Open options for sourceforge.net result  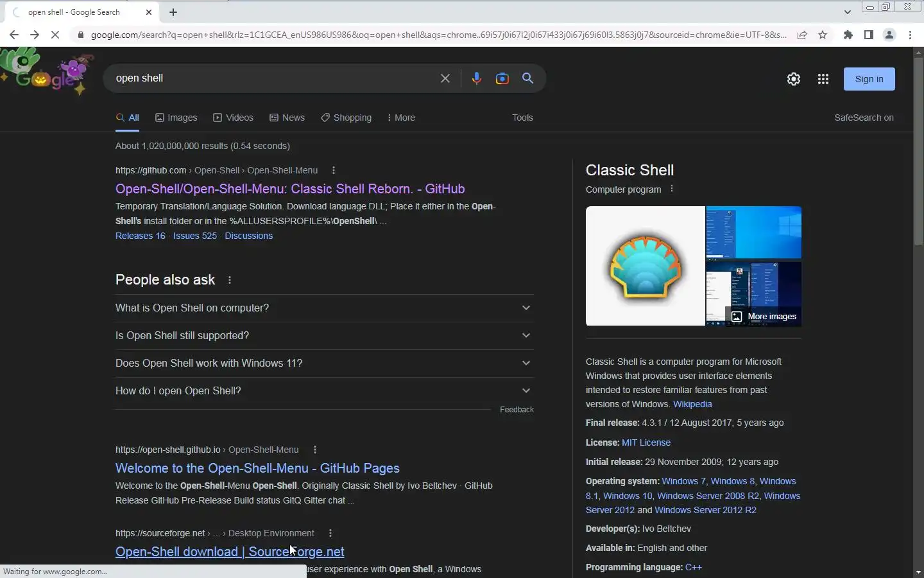tap(330, 533)
